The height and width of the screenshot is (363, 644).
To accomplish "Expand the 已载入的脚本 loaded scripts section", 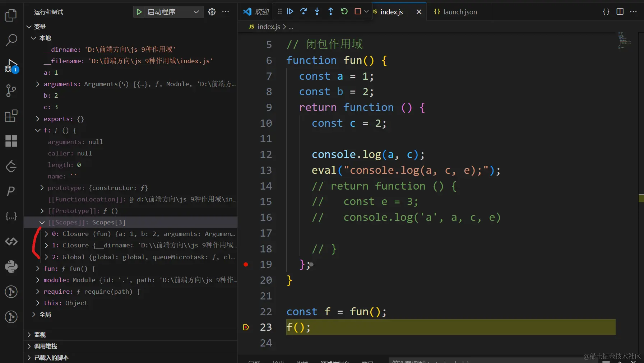I will (x=29, y=358).
